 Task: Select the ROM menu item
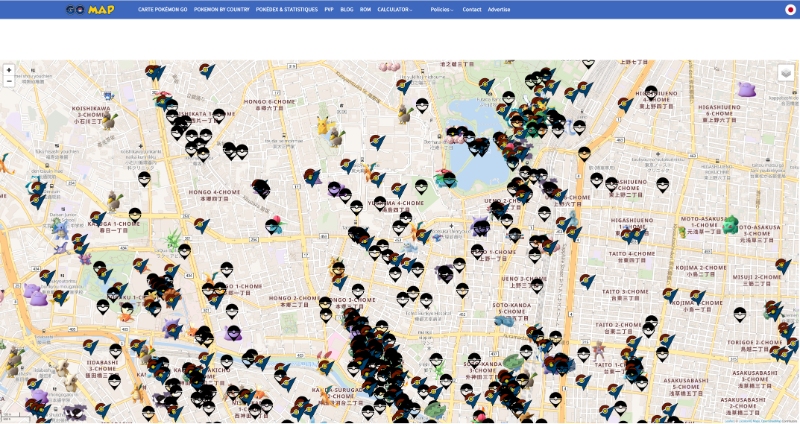[x=365, y=9]
